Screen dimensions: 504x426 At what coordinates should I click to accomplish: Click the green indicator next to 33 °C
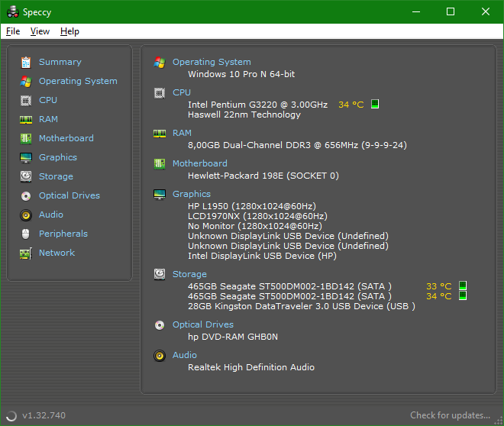pos(463,286)
